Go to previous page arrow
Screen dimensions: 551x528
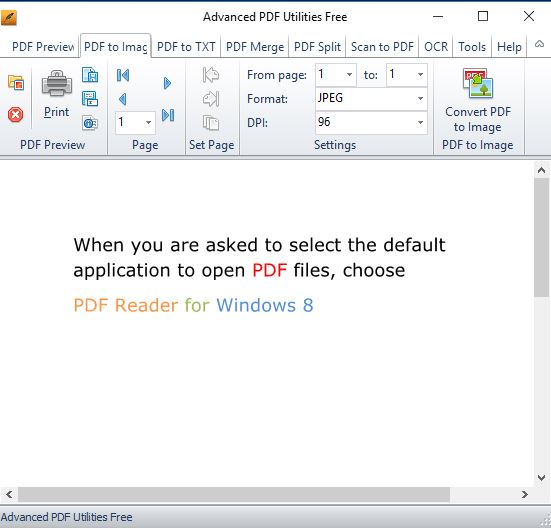[x=122, y=99]
